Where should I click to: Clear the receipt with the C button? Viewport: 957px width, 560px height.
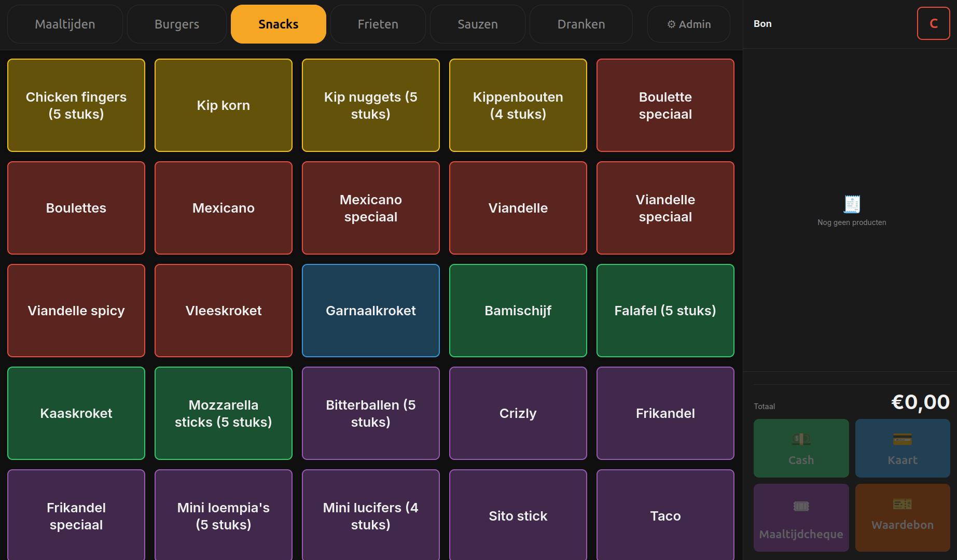click(x=933, y=23)
